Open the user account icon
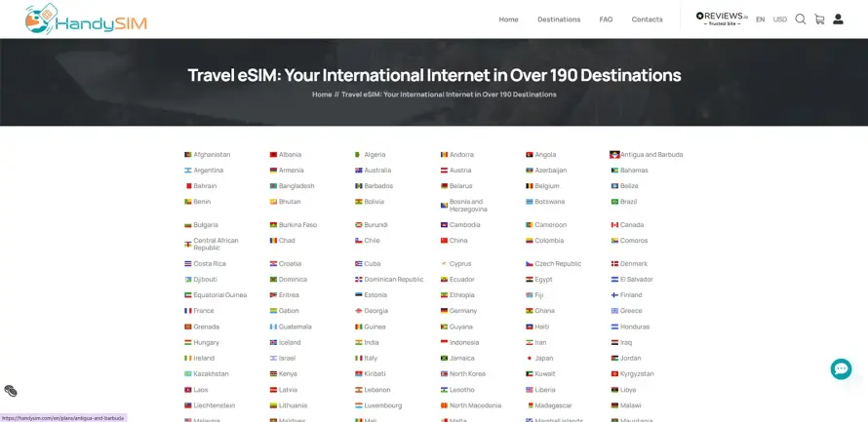Screen dimensions: 868x422 click(838, 19)
